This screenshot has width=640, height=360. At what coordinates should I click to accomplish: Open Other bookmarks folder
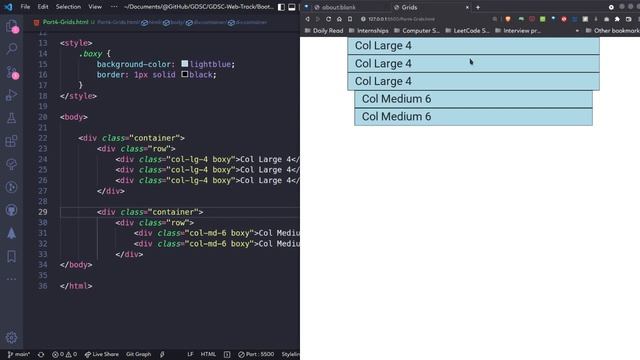pyautogui.click(x=612, y=31)
